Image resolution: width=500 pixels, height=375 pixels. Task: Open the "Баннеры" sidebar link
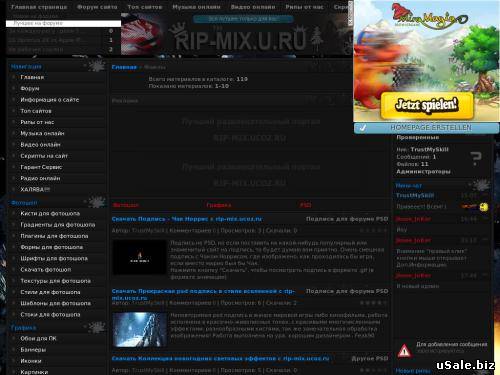tap(33, 350)
